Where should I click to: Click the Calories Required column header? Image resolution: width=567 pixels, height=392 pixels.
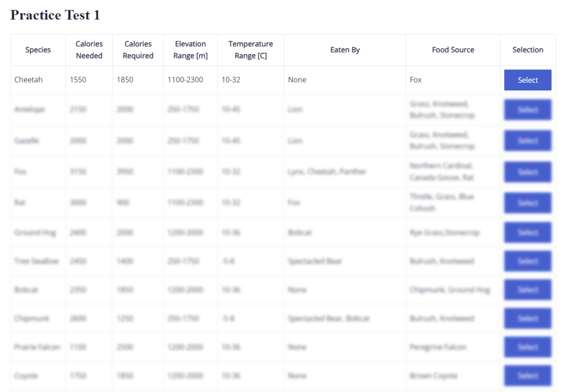pyautogui.click(x=138, y=50)
